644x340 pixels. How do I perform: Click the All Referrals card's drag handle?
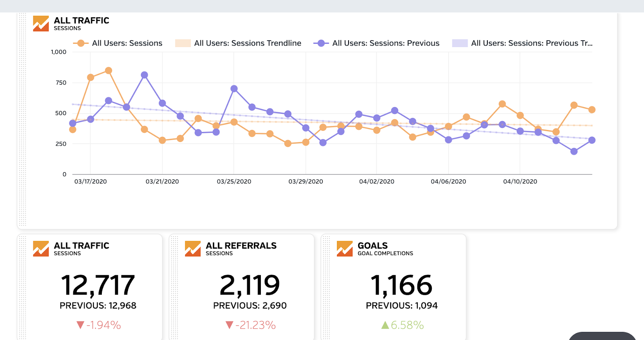click(x=174, y=288)
